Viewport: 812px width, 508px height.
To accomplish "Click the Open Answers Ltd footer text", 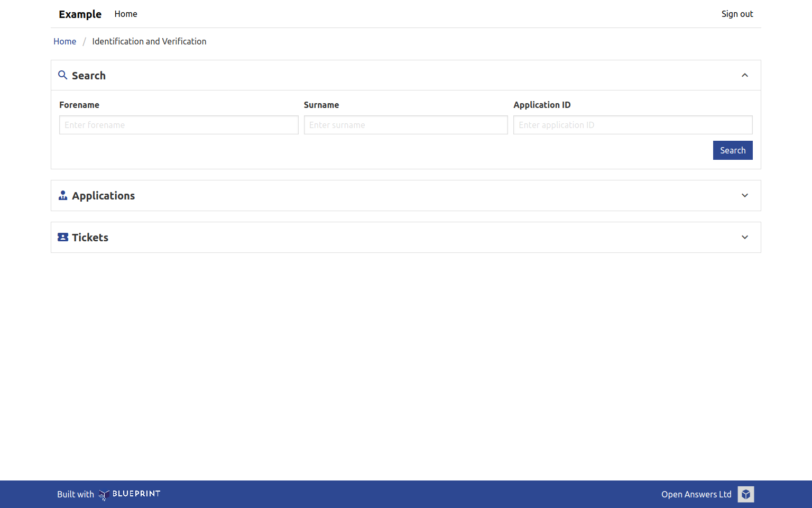I will 696,494.
